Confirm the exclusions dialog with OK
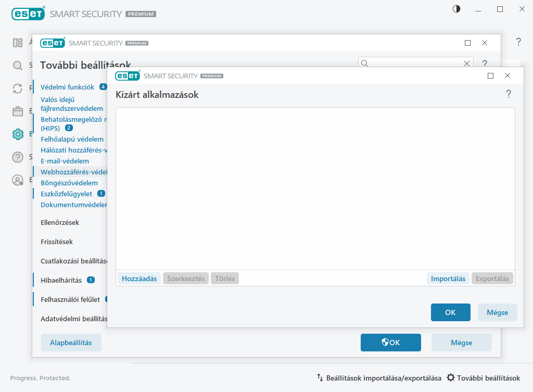The height and width of the screenshot is (392, 533). coord(450,312)
